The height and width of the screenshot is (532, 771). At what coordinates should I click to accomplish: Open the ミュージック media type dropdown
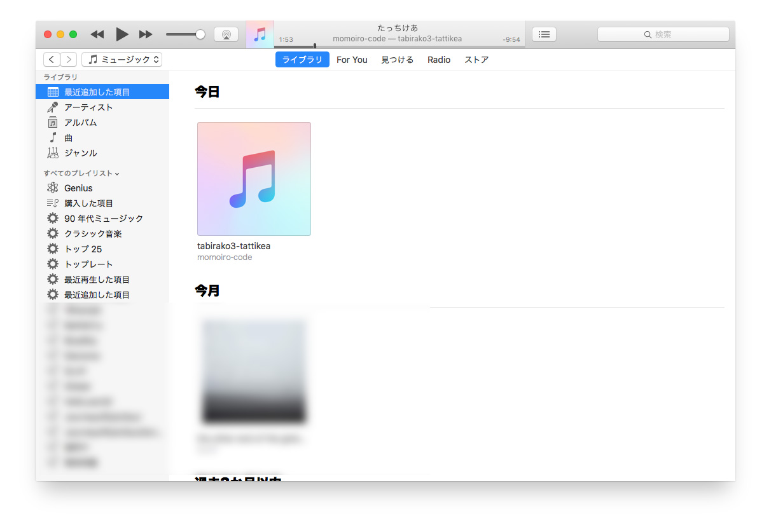click(122, 60)
